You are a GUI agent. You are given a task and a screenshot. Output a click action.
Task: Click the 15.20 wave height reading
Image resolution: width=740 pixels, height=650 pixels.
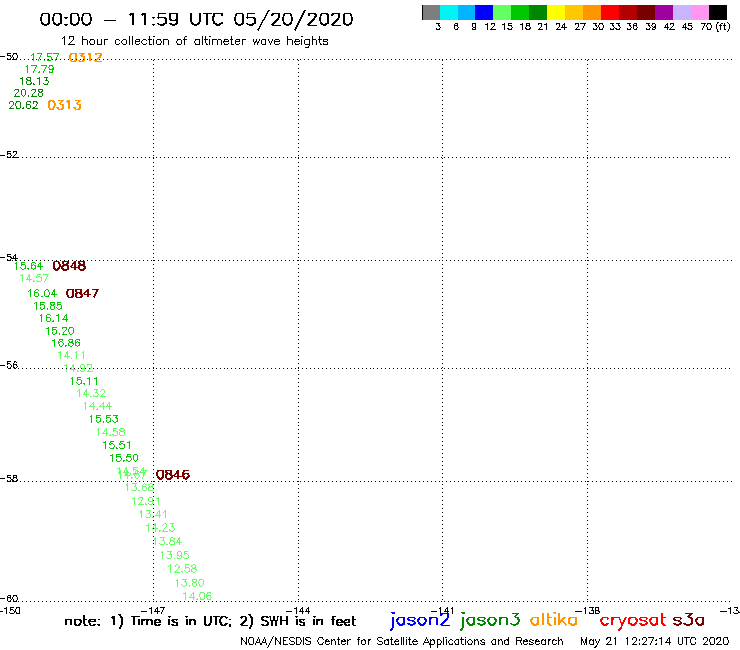pyautogui.click(x=60, y=331)
